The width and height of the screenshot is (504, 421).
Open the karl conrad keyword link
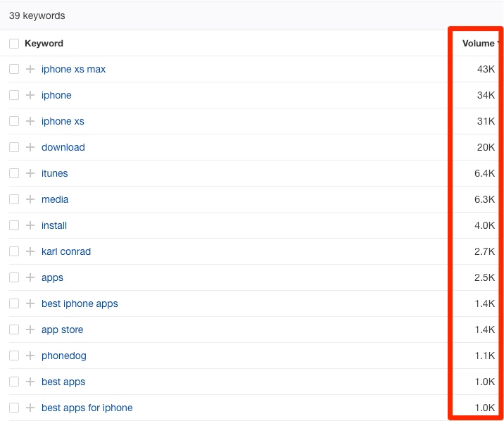pos(66,251)
